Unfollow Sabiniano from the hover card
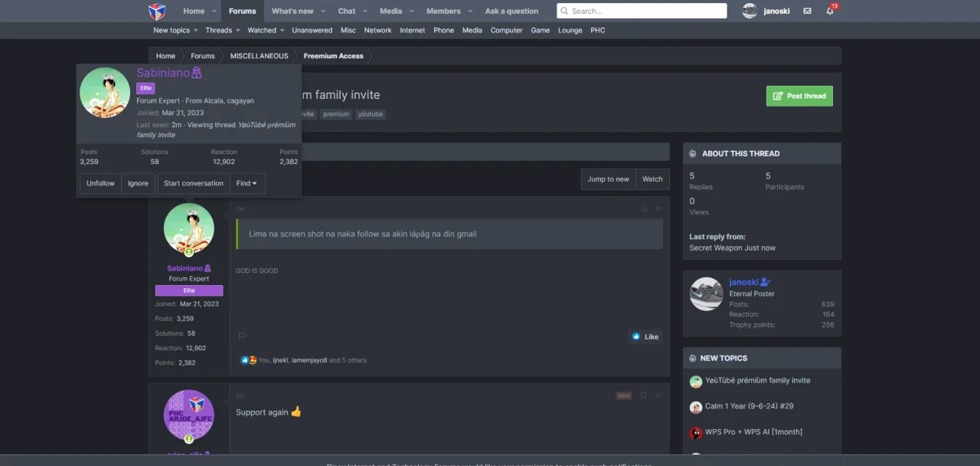Viewport: 980px width, 466px height. tap(100, 183)
